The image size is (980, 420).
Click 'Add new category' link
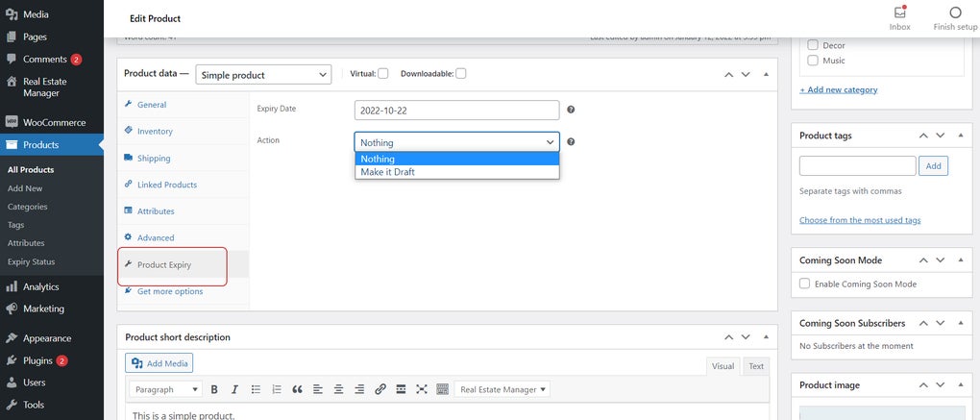[838, 89]
